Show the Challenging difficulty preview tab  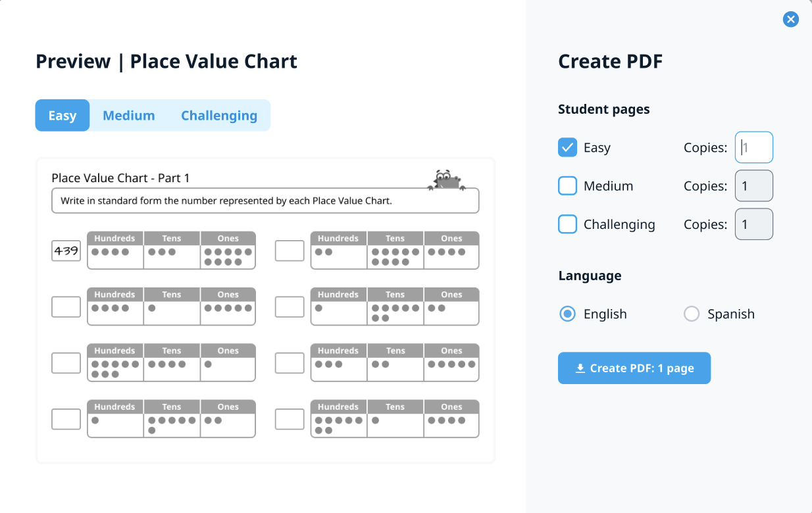(x=219, y=116)
